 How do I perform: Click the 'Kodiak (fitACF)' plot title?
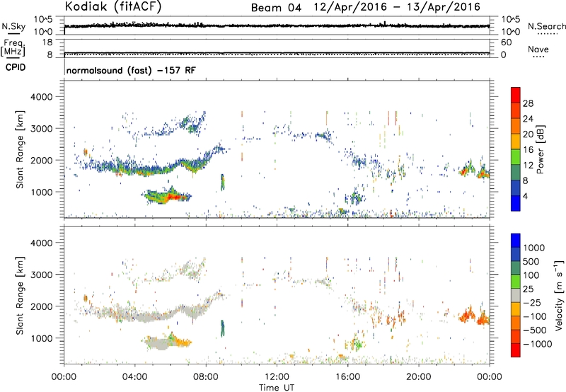click(113, 6)
